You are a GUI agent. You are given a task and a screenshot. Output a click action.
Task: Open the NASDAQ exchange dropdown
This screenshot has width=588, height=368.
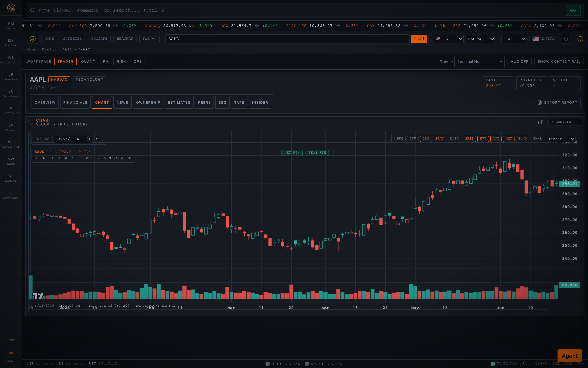(480, 39)
